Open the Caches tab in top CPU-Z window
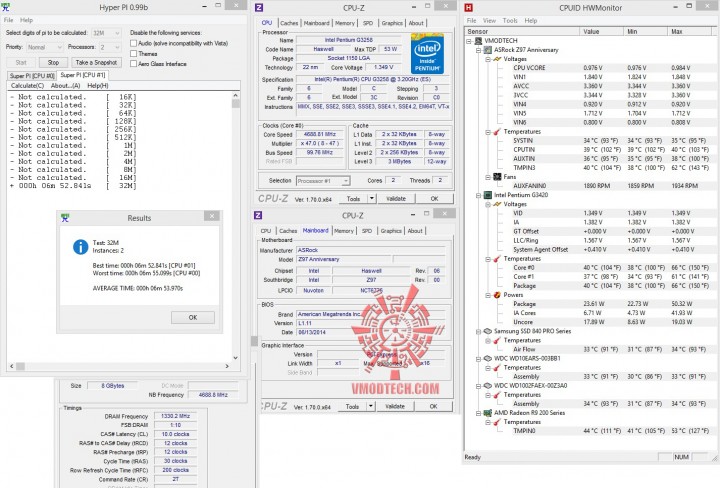 point(289,23)
